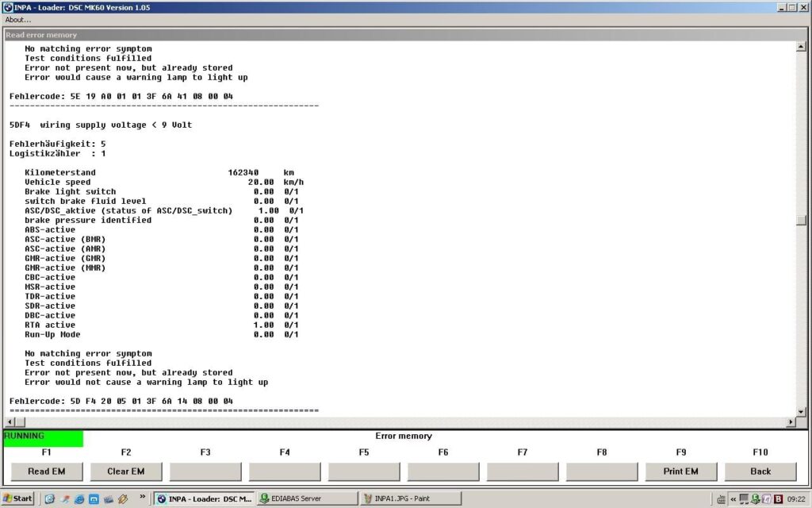812x508 pixels.
Task: Expand the Quick Launch overflow chevron
Action: pyautogui.click(x=143, y=498)
